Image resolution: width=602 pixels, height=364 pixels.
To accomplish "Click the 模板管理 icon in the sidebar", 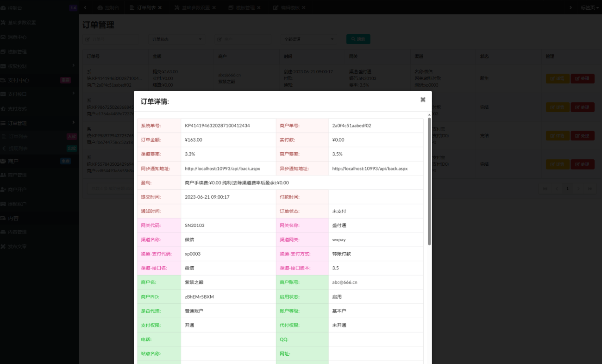I will [x=3, y=51].
